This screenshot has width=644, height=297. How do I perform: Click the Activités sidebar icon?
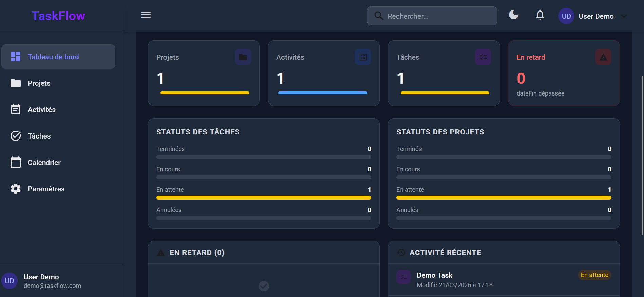[x=16, y=109]
